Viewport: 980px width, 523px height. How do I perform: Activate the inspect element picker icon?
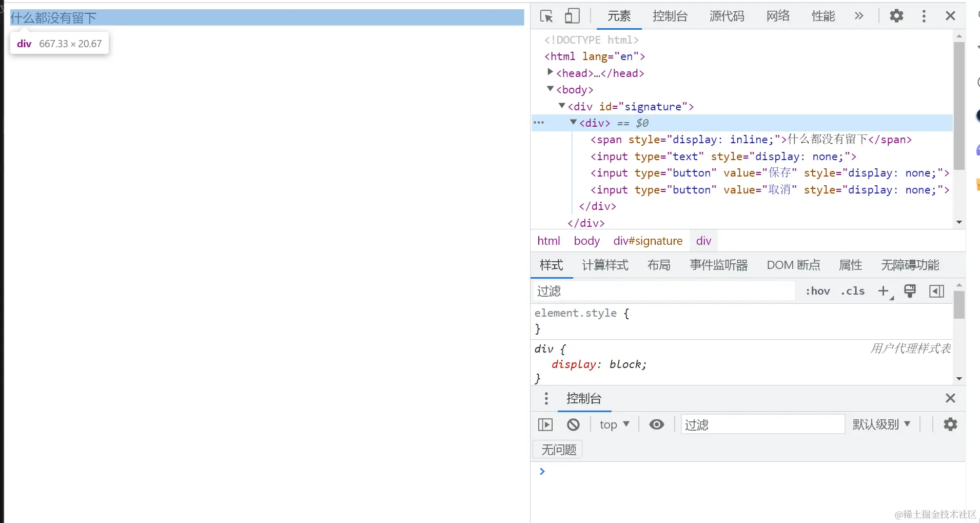[546, 16]
